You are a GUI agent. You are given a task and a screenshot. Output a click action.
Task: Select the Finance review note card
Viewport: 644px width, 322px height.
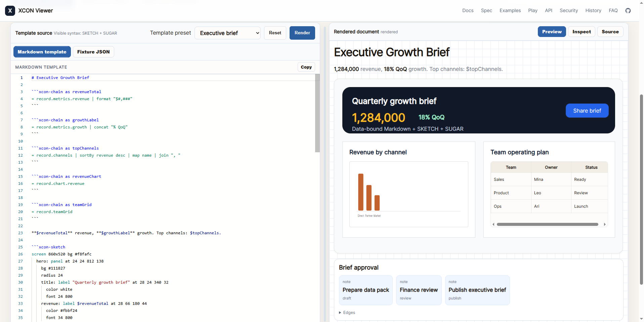[x=419, y=290]
